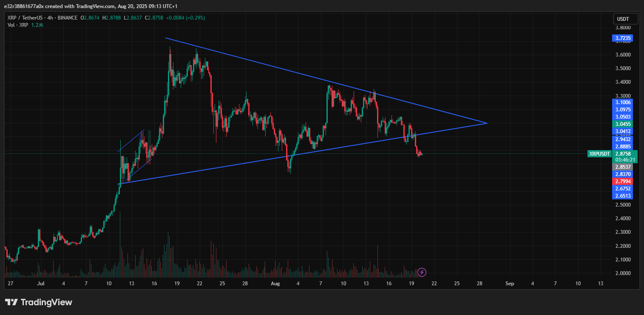Click the 1.2M volume value in the legend
This screenshot has width=644, height=315.
click(x=37, y=25)
